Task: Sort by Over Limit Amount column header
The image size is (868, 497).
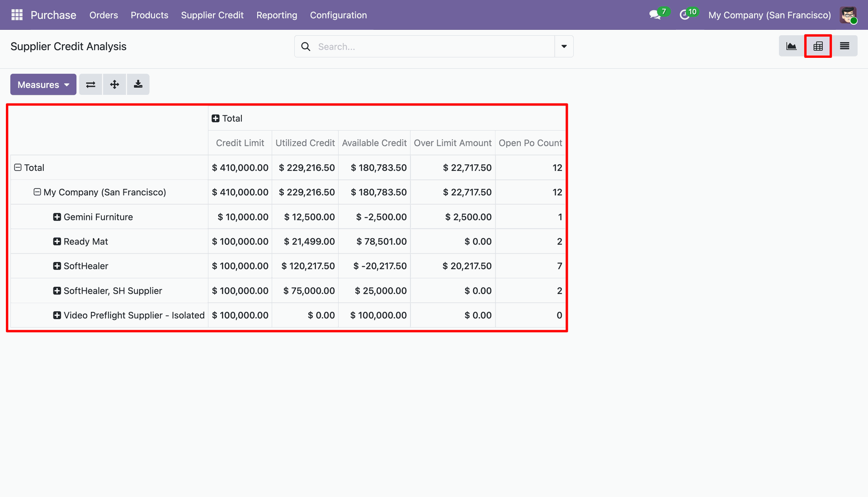Action: (453, 143)
